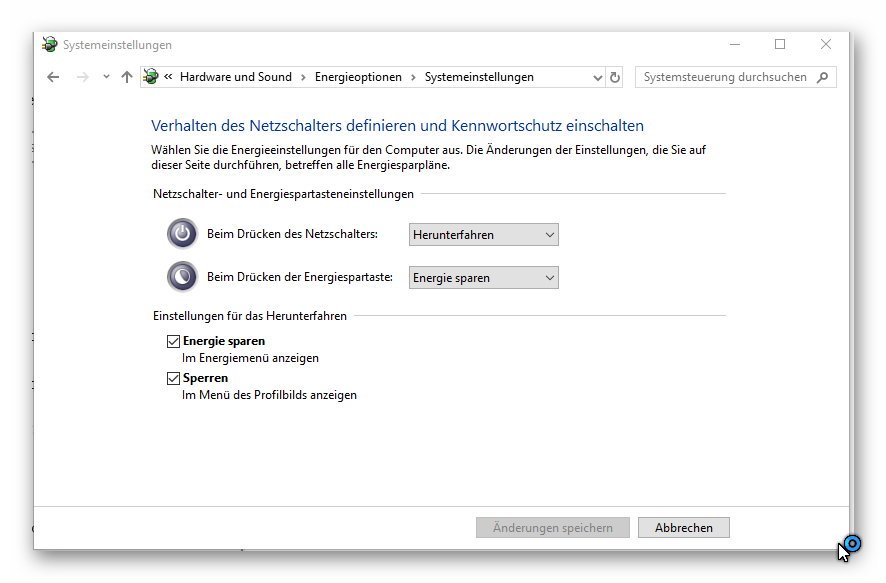Open the recent locations chevron
This screenshot has width=886, height=583.
point(106,77)
